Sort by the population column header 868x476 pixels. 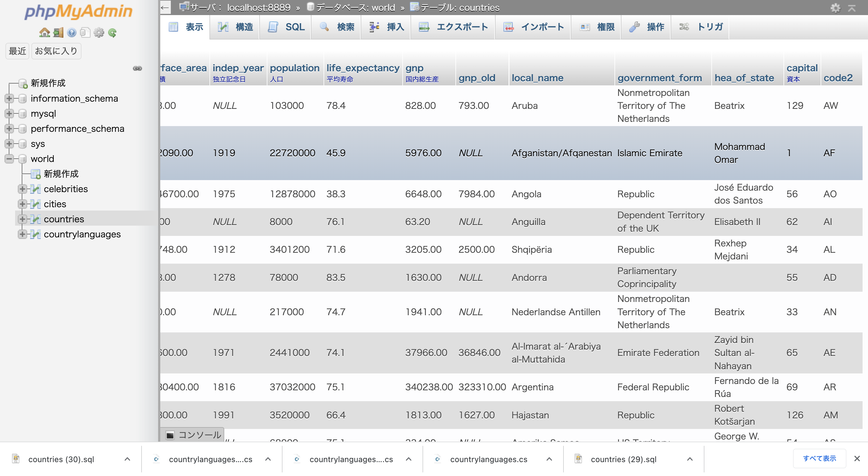coord(294,68)
